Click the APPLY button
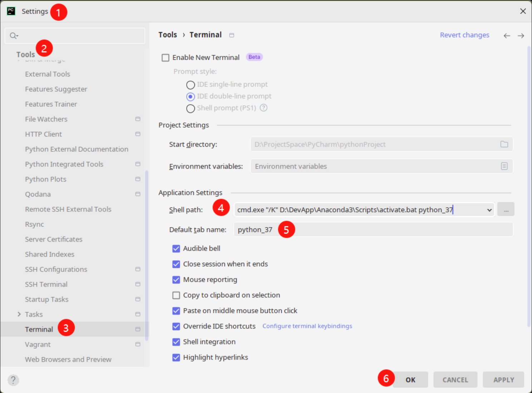The image size is (532, 393). click(503, 380)
